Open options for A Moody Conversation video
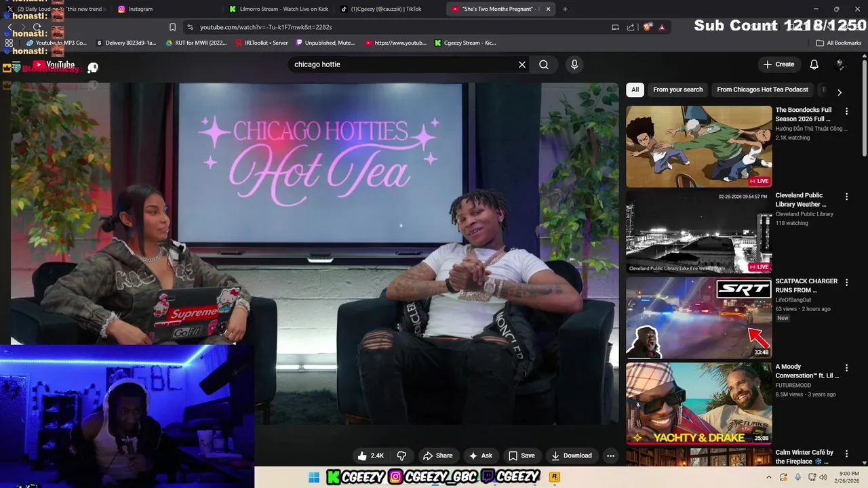 click(x=846, y=367)
